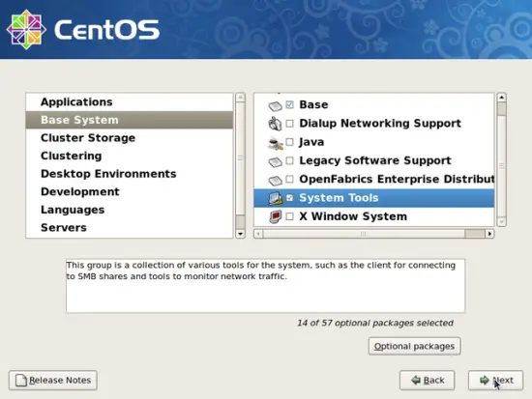Go to Next installation step
The image size is (532, 399).
(495, 380)
